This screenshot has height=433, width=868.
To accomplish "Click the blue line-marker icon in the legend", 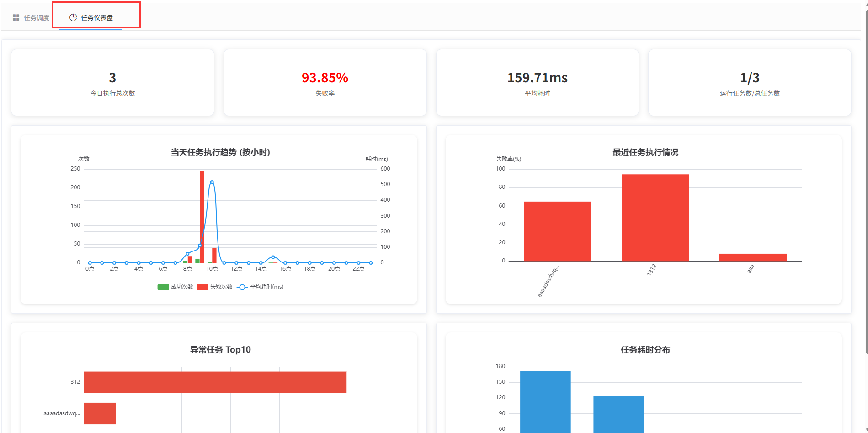I will click(x=242, y=287).
